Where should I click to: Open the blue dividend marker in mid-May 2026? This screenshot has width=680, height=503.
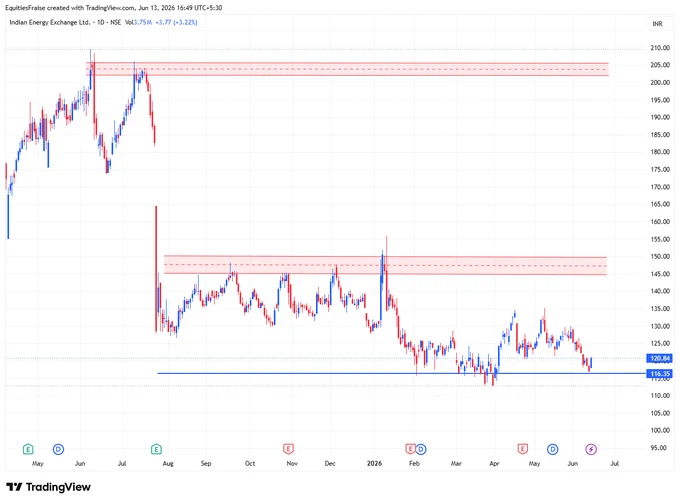pos(552,449)
